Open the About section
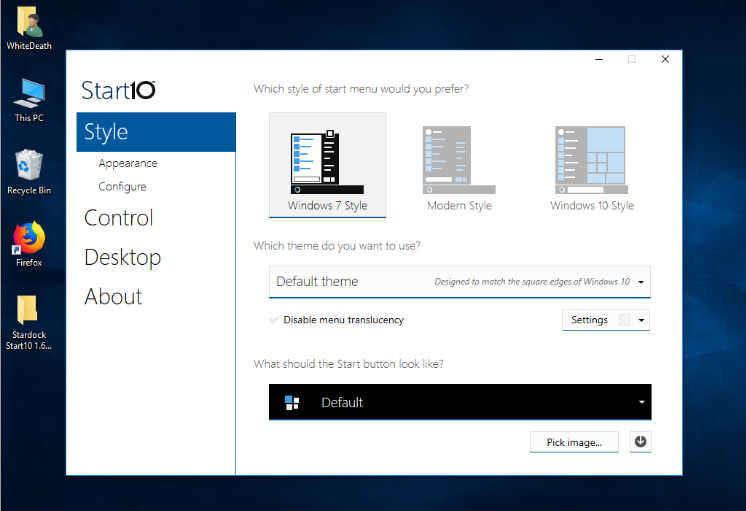The image size is (746, 511). tap(113, 297)
